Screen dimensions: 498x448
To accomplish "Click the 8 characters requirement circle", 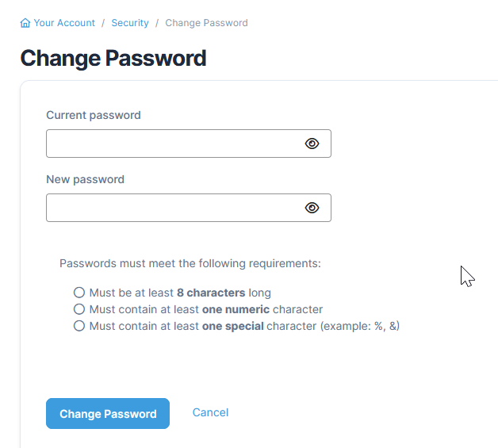I will pos(79,293).
